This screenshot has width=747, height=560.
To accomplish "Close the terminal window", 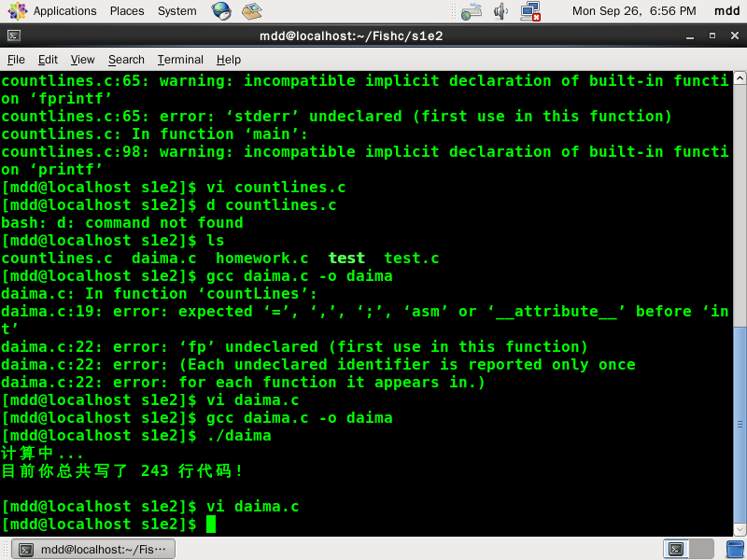I will (735, 35).
